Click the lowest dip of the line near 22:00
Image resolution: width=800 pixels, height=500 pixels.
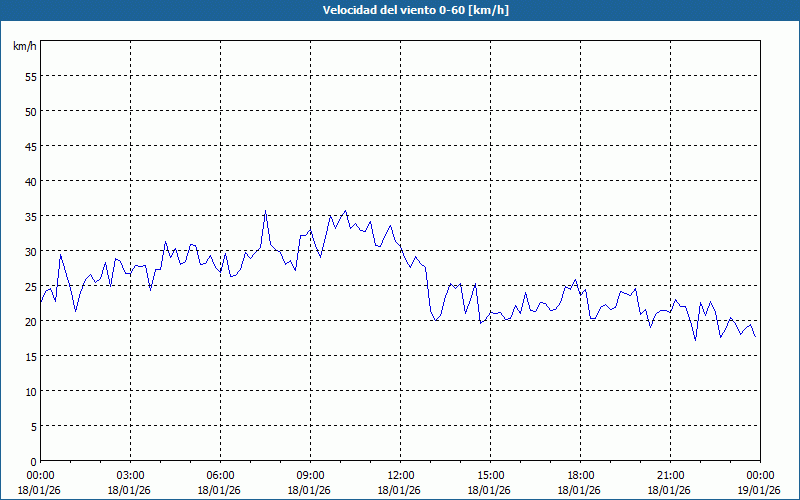695,340
